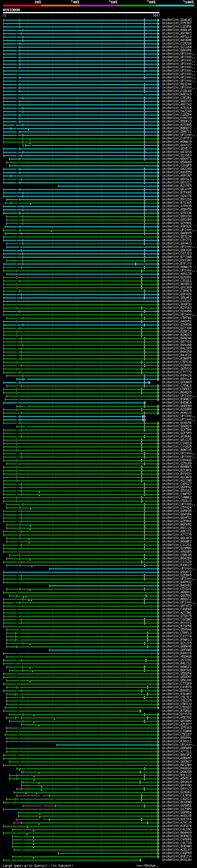Select hit label UniRef100_Q6J0Y5
This screenshot has width=197, height=868.
click(177, 189)
